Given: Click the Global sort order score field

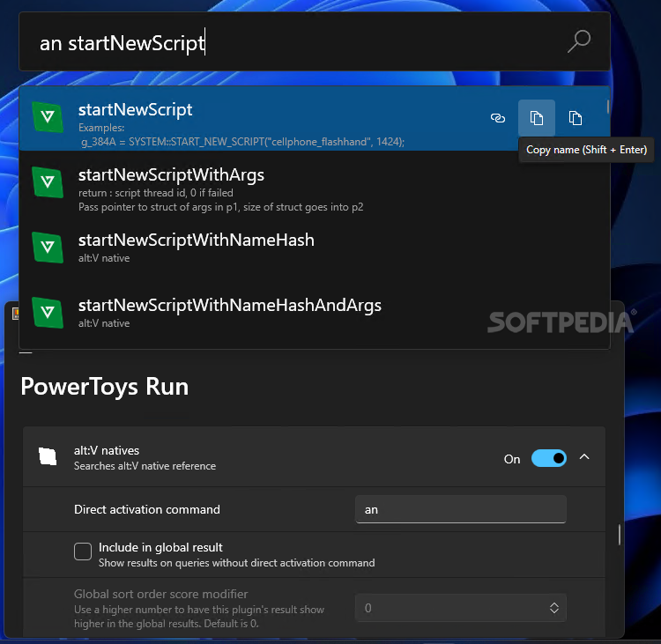Looking at the screenshot, I should (461, 608).
